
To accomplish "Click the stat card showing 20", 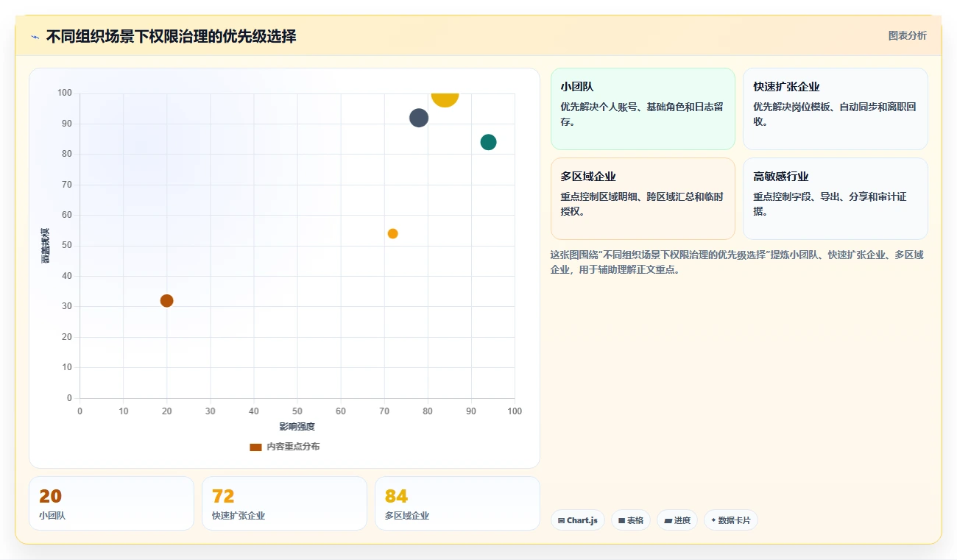I will coord(111,503).
